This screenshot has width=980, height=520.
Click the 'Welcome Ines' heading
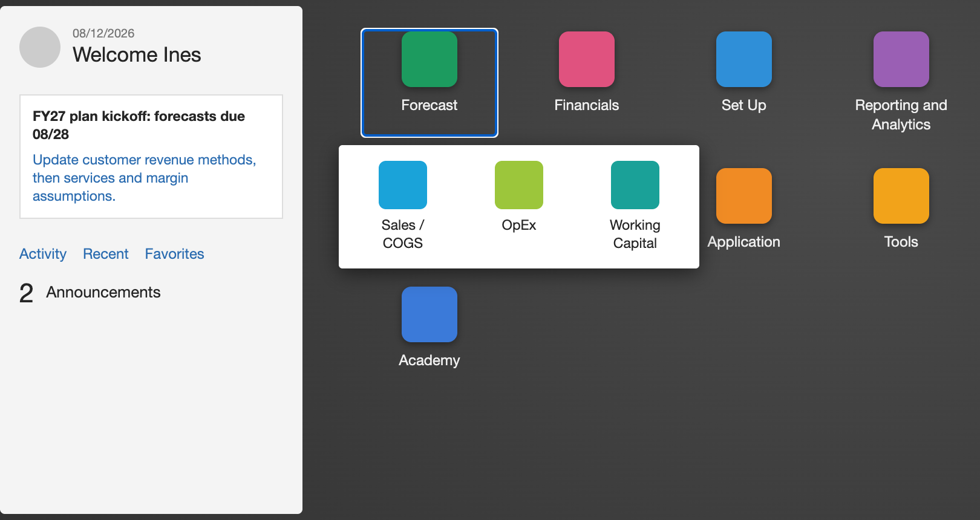137,54
